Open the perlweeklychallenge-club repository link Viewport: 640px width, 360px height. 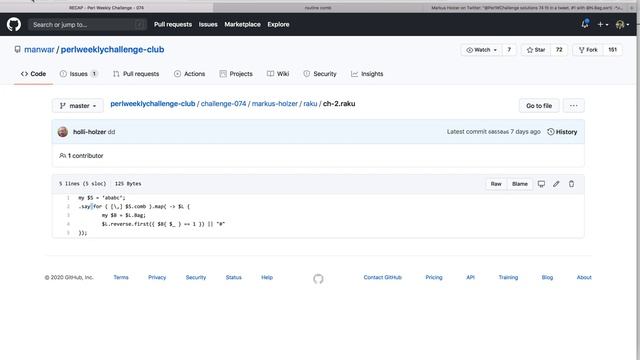[112, 49]
